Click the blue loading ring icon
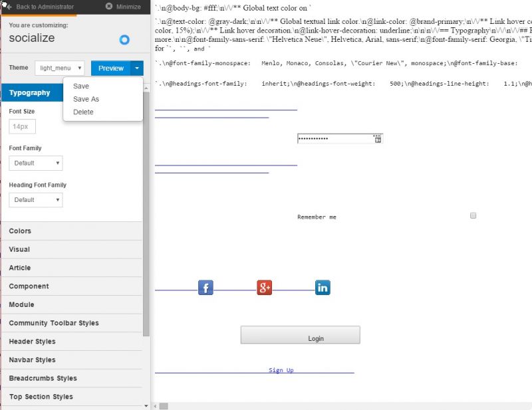 [124, 40]
